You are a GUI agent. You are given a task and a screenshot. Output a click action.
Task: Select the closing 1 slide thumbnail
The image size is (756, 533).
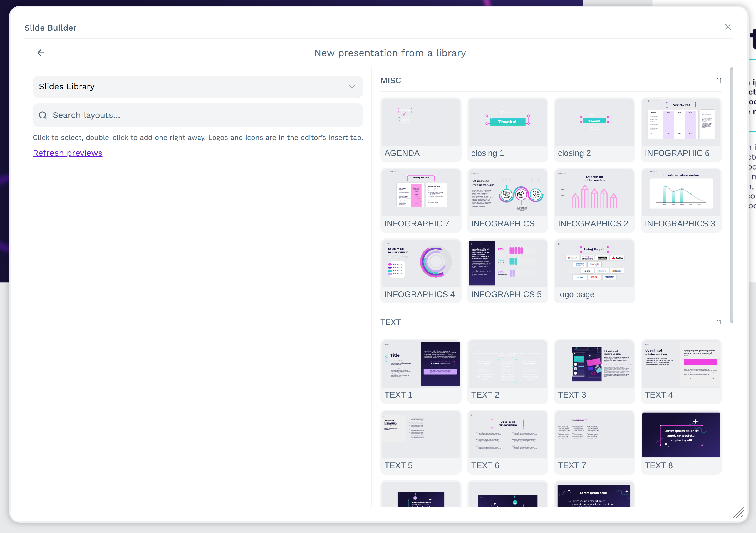pos(507,129)
